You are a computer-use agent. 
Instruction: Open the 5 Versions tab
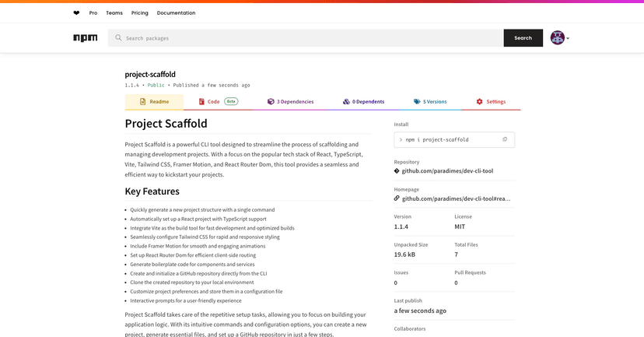point(430,102)
